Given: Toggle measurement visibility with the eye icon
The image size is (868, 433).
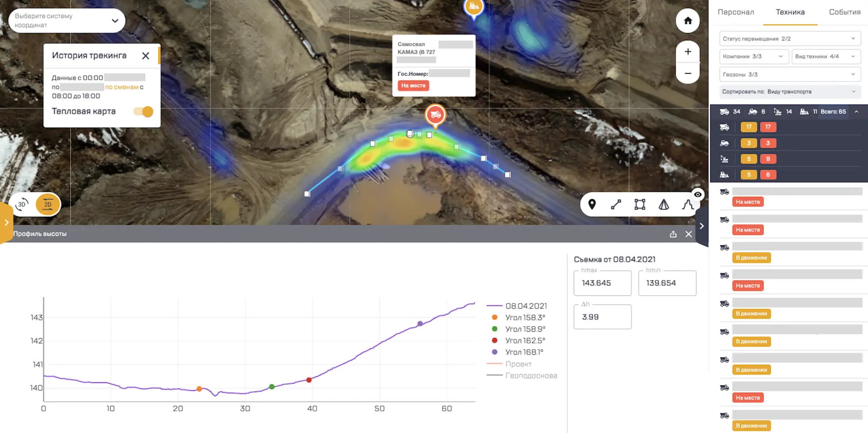Looking at the screenshot, I should coord(698,195).
